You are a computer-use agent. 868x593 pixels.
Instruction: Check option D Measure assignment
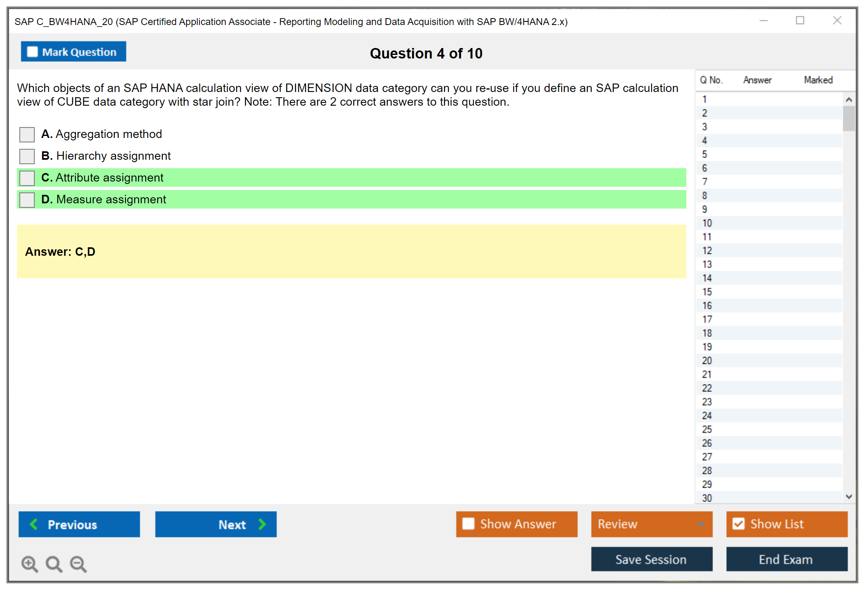pos(27,200)
